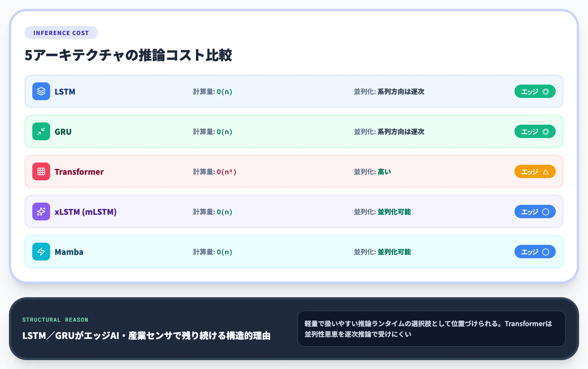Viewport: 588px width, 369px height.
Task: Click the circle mark in the xLSTM badge
Action: pos(546,212)
